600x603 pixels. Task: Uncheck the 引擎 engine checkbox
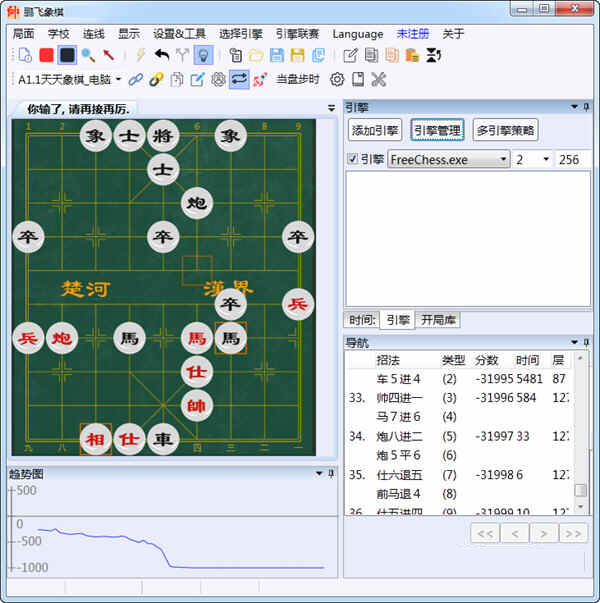[352, 159]
